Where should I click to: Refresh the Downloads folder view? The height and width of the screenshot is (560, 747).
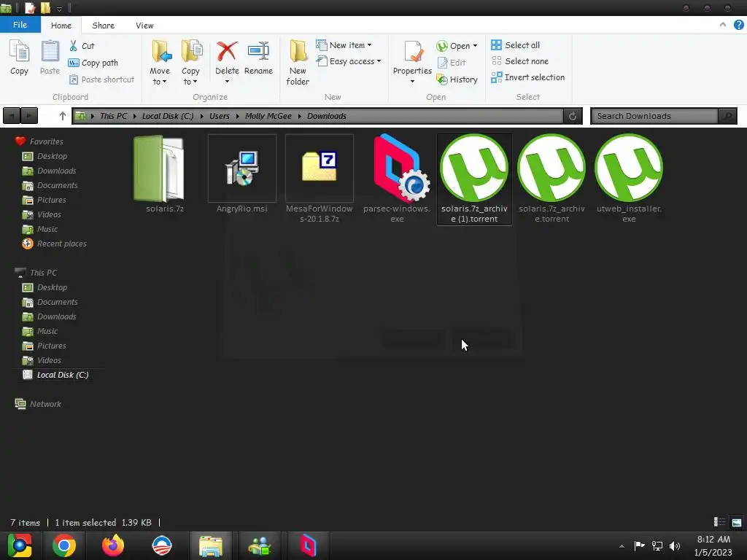click(x=573, y=116)
